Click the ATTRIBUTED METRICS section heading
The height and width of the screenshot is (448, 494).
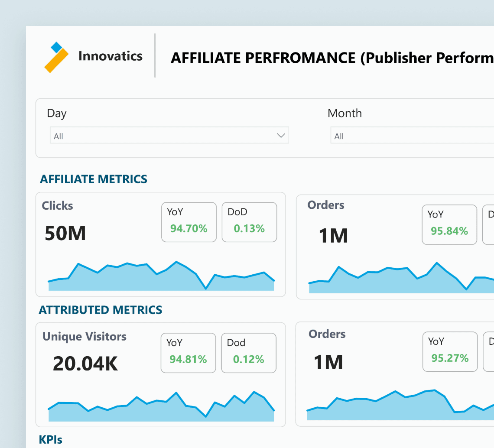pos(101,310)
